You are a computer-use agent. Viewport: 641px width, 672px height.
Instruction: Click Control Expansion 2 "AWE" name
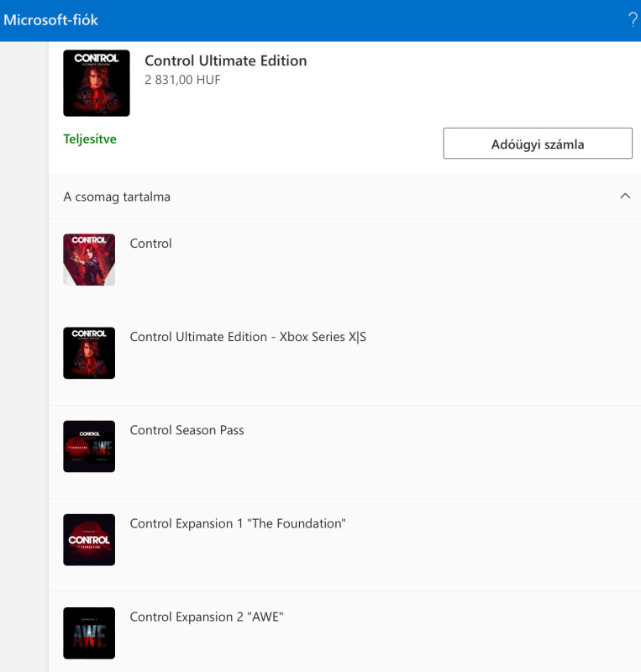click(207, 617)
